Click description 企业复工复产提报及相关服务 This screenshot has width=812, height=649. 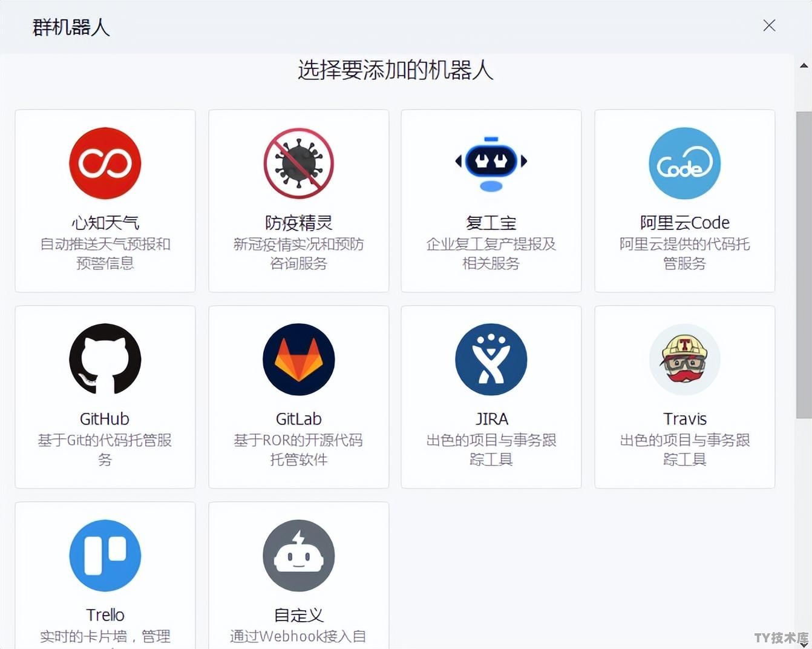[491, 254]
